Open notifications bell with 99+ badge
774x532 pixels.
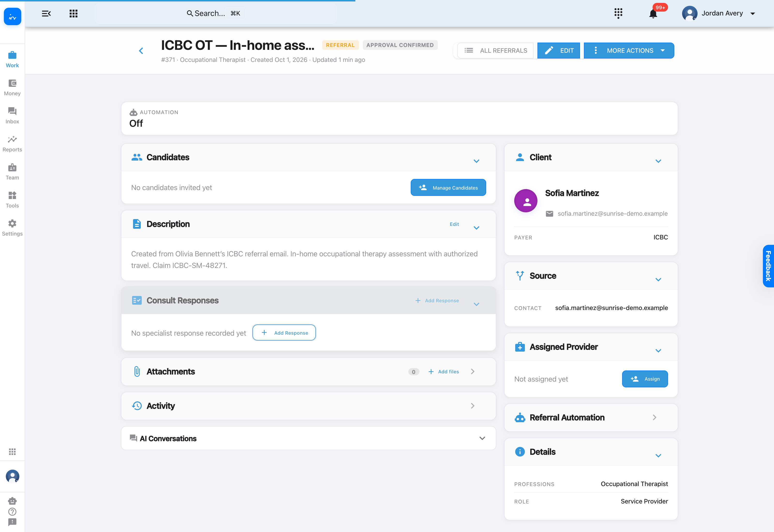[653, 14]
